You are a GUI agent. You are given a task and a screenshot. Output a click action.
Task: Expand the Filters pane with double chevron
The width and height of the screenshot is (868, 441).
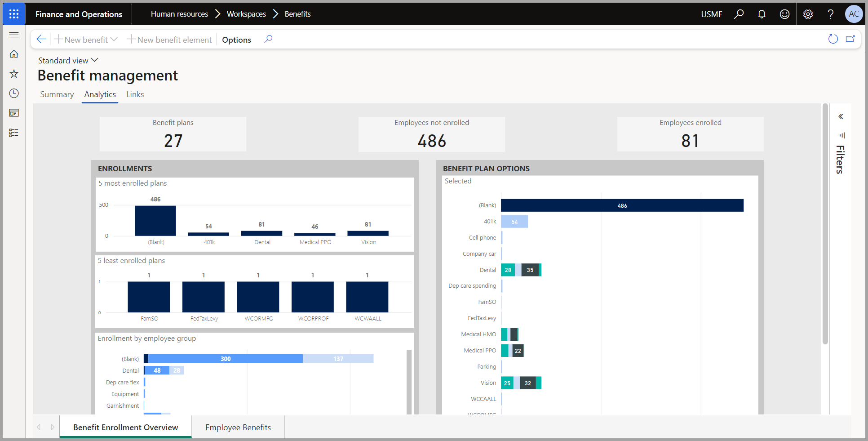[x=841, y=116]
